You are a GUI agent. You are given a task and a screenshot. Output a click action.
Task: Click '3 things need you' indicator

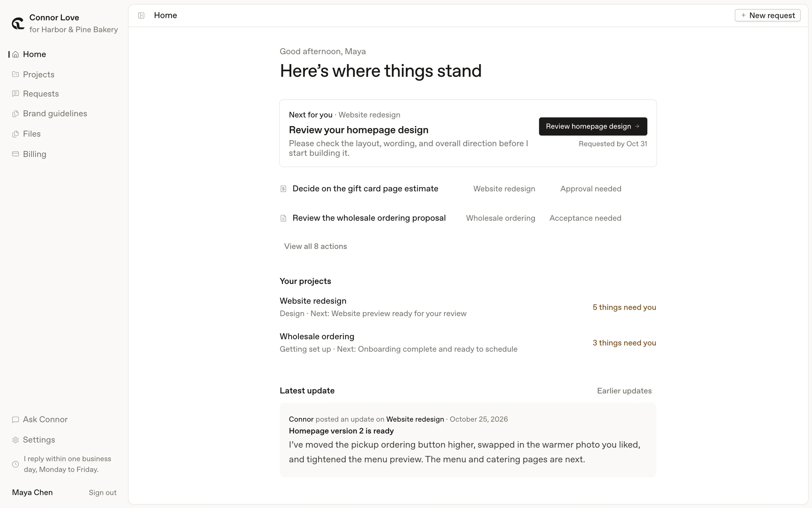pos(624,343)
